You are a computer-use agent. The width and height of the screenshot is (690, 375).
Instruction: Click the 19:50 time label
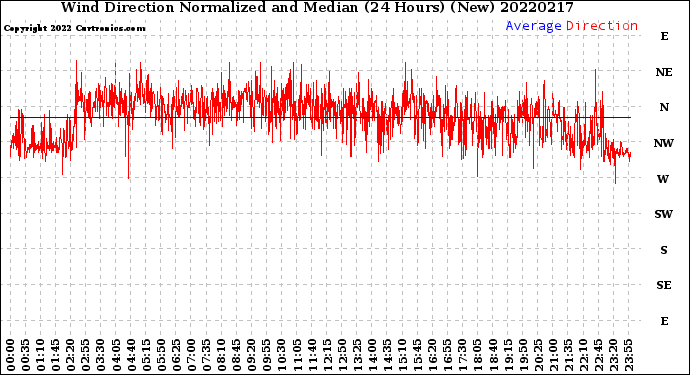(523, 356)
